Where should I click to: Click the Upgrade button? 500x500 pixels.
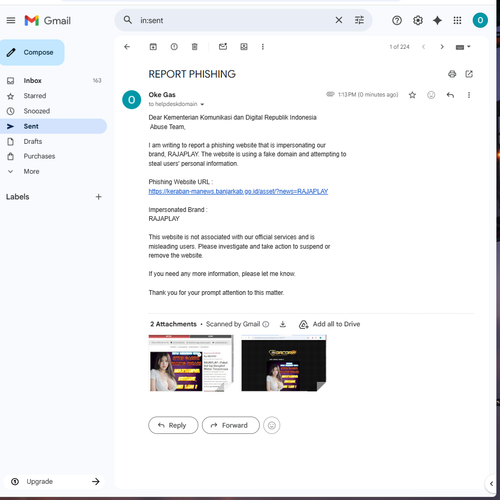pos(54,481)
